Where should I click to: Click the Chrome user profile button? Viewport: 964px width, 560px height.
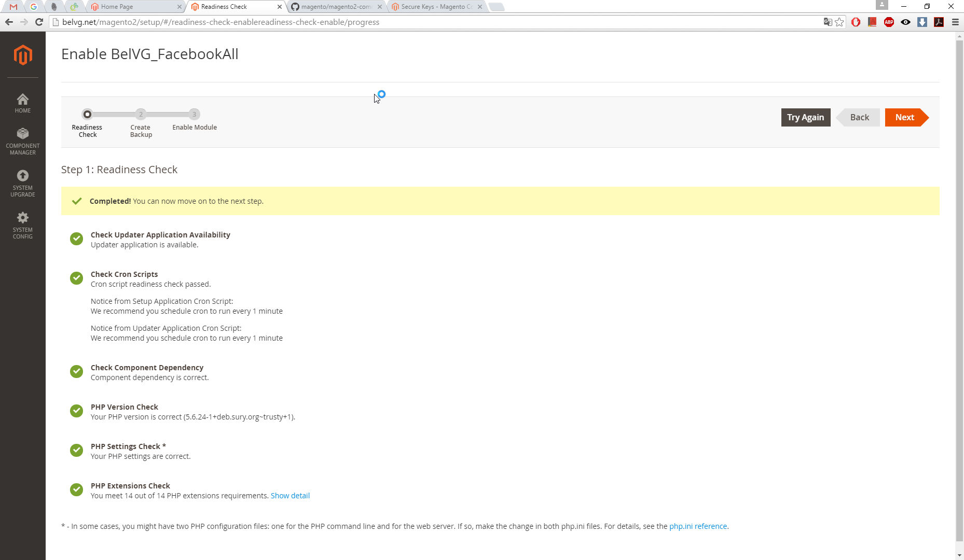pyautogui.click(x=882, y=5)
